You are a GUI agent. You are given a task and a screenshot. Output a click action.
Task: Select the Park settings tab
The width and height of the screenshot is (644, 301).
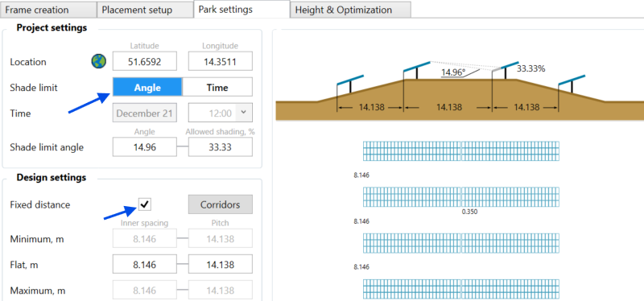click(242, 9)
